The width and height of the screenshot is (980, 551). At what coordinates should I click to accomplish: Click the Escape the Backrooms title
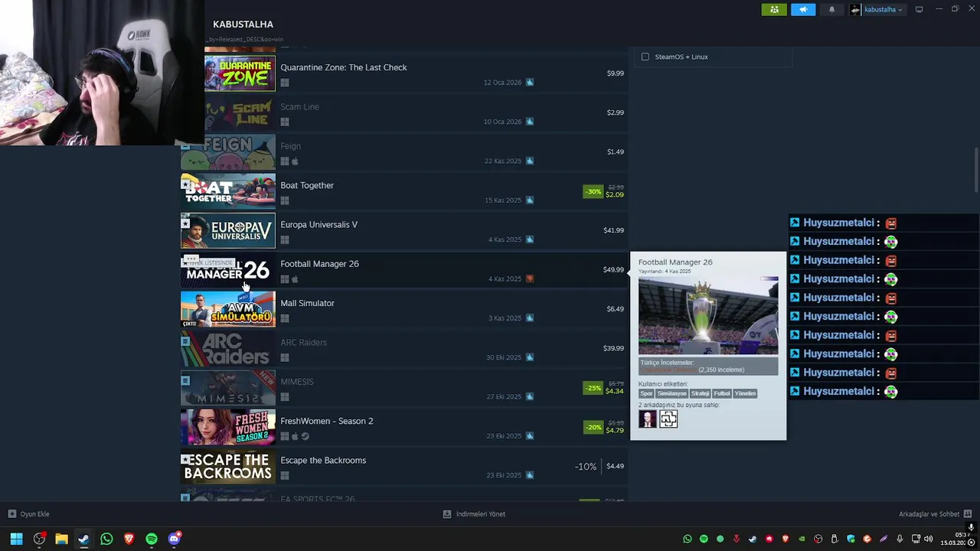[323, 461]
